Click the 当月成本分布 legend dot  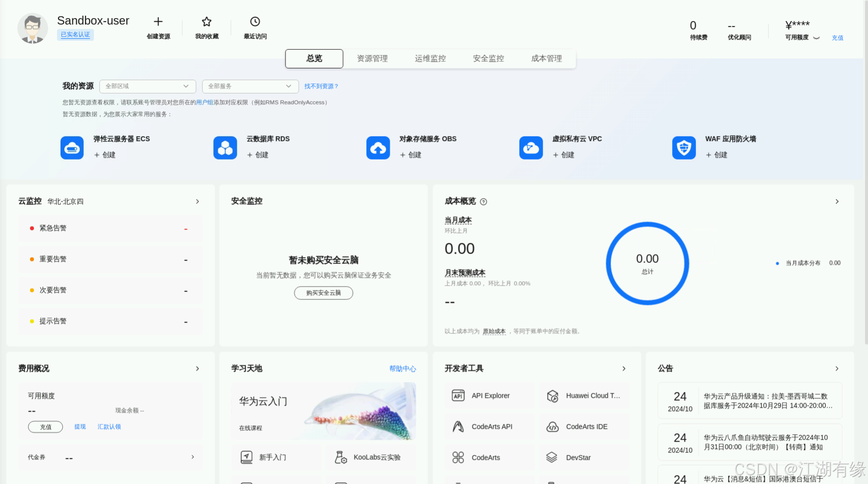pyautogui.click(x=777, y=263)
